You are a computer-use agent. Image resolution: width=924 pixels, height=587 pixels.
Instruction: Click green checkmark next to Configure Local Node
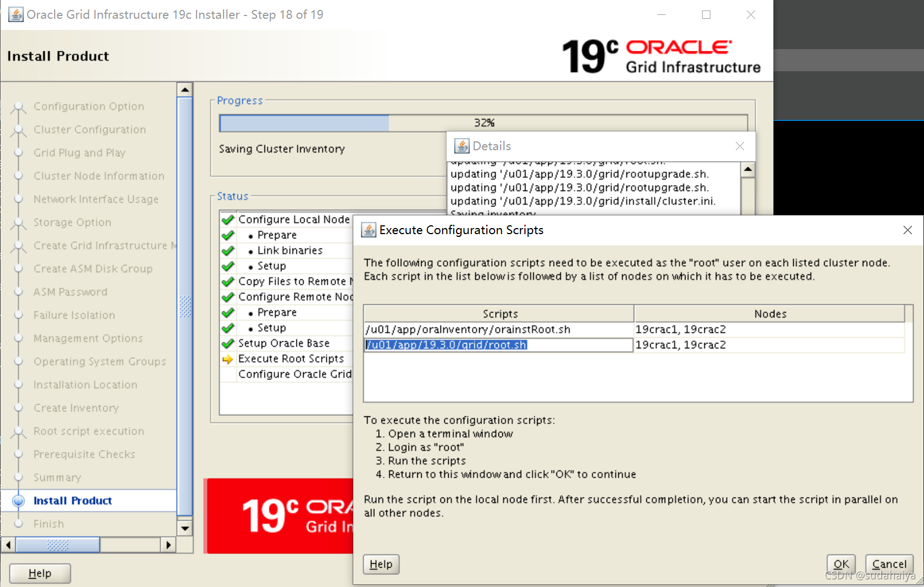[228, 219]
